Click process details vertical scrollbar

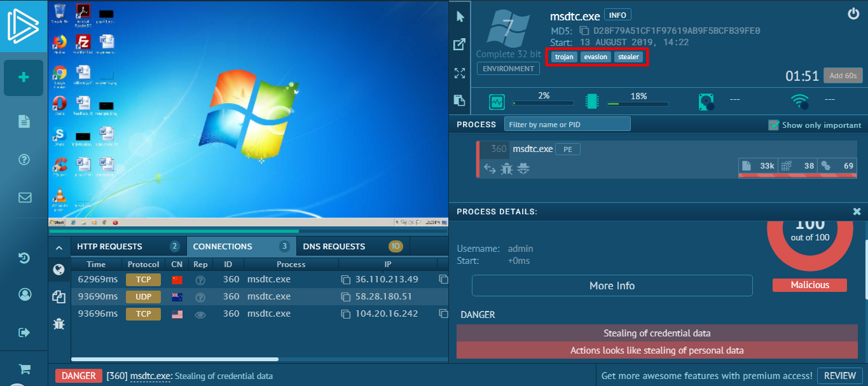click(x=865, y=269)
